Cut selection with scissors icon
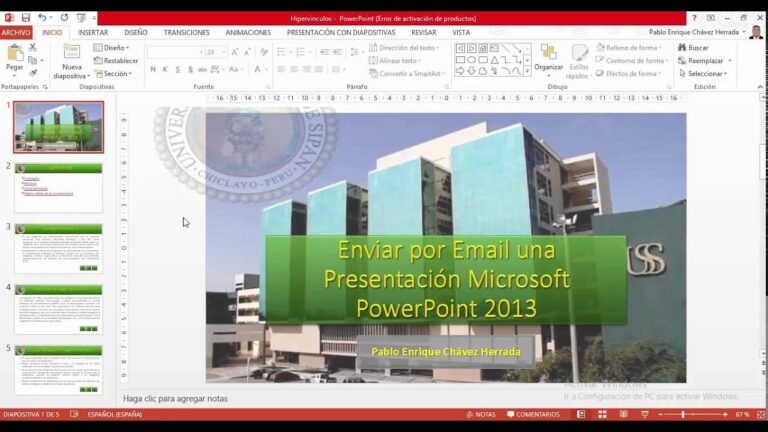This screenshot has height=432, width=768. [33, 48]
